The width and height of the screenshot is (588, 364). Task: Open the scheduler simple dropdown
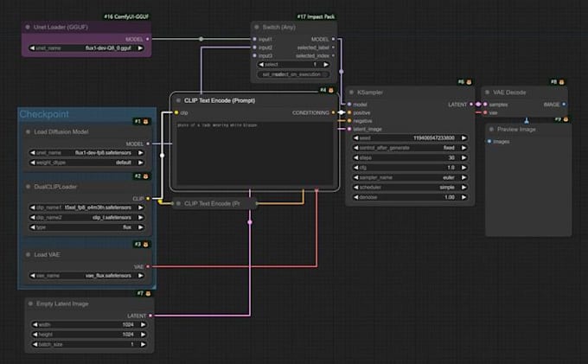(x=407, y=186)
